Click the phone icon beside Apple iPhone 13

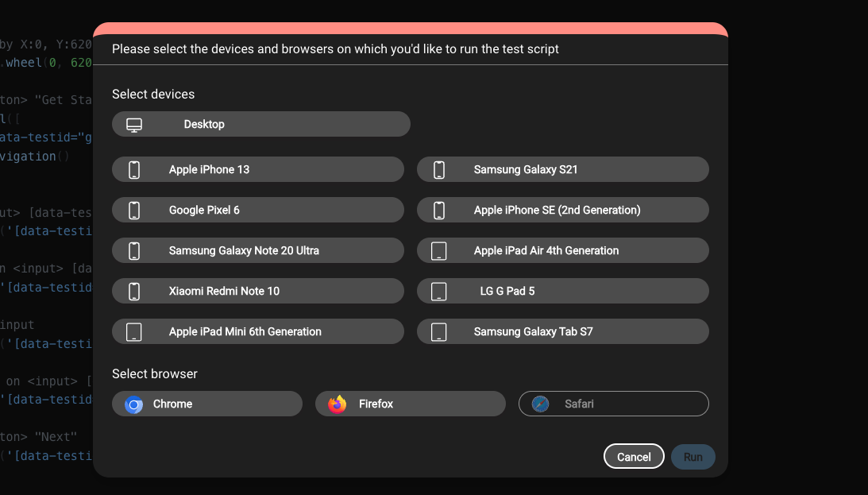pyautogui.click(x=134, y=170)
